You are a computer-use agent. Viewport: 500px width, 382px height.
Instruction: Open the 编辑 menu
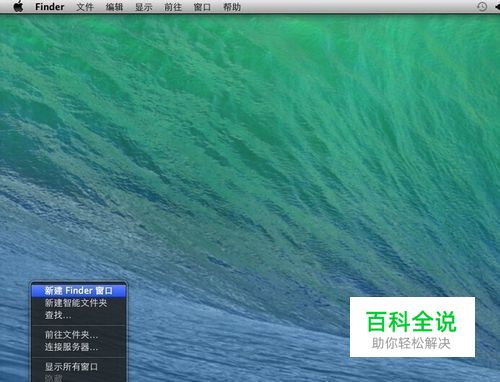pyautogui.click(x=114, y=7)
